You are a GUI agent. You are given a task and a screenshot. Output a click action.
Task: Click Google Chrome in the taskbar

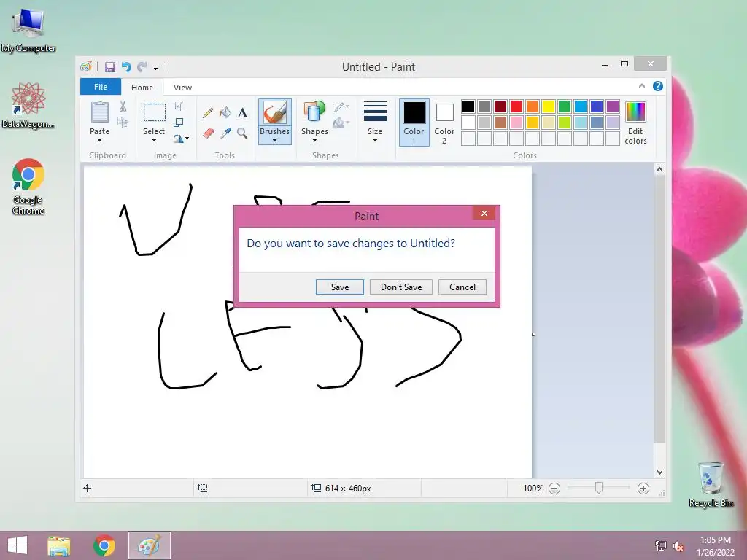tap(104, 545)
